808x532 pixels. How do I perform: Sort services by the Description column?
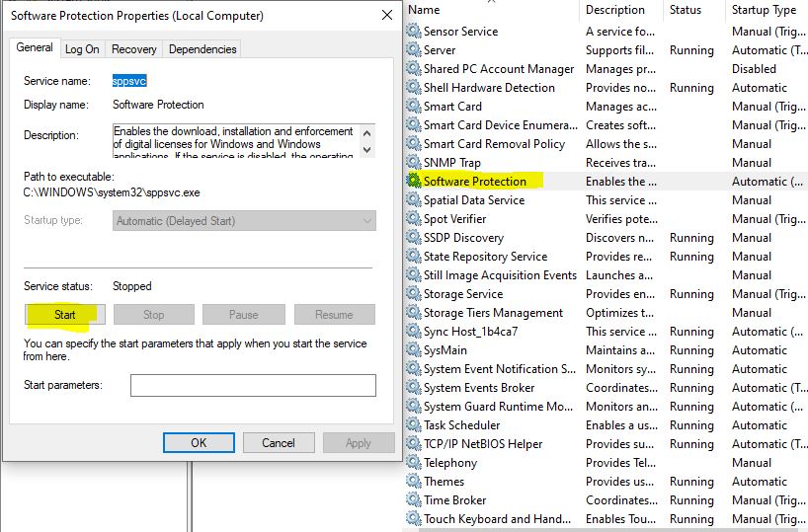click(x=615, y=10)
